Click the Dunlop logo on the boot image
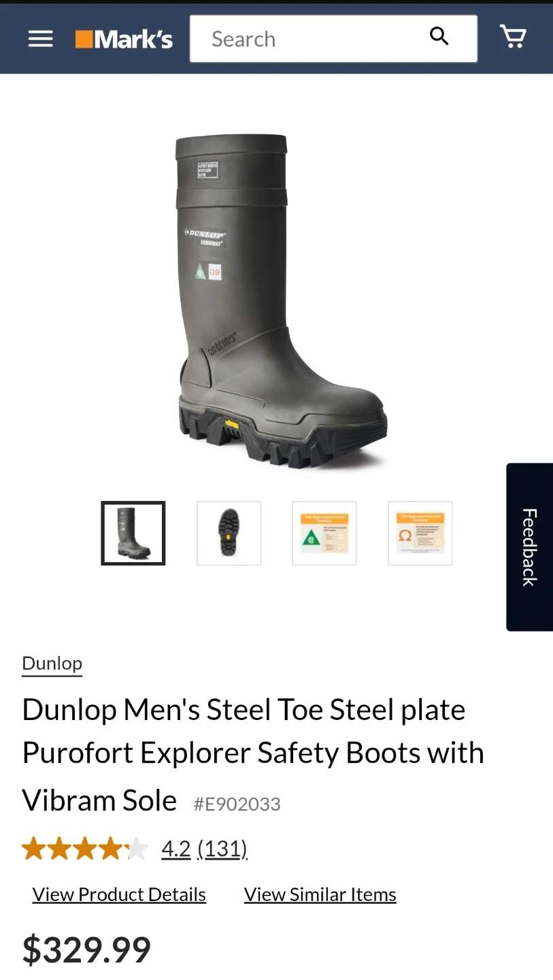 pos(205,234)
